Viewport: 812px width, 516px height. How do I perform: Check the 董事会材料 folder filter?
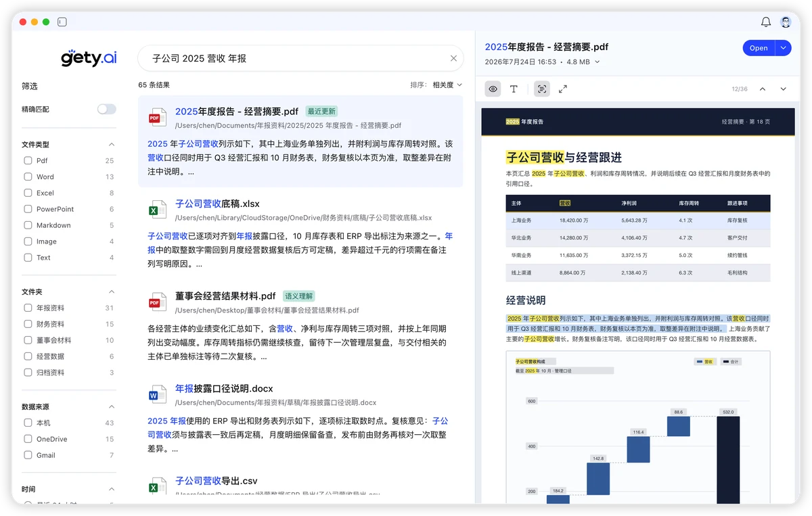(x=28, y=340)
